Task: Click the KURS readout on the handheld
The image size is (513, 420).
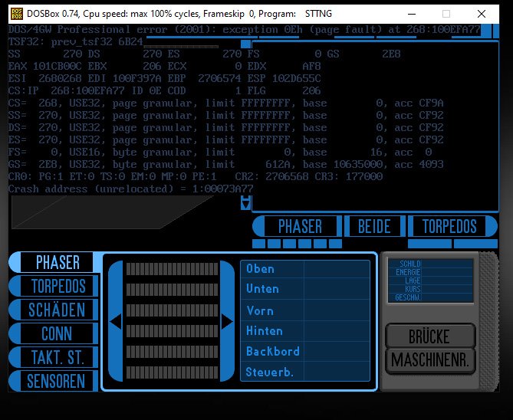Action: 430,289
